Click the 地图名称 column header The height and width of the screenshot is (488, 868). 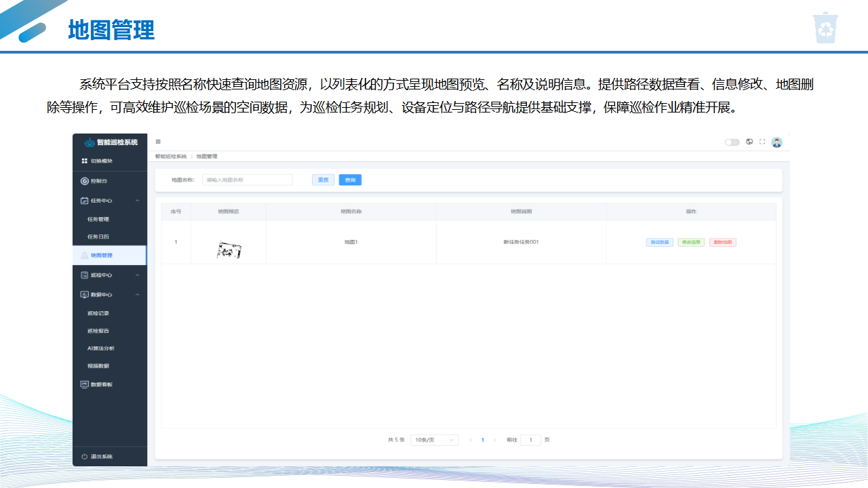tap(351, 211)
